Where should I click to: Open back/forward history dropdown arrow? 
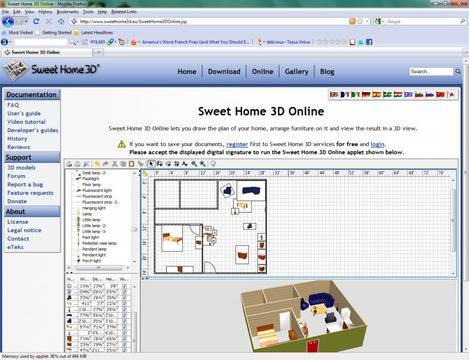(26, 22)
